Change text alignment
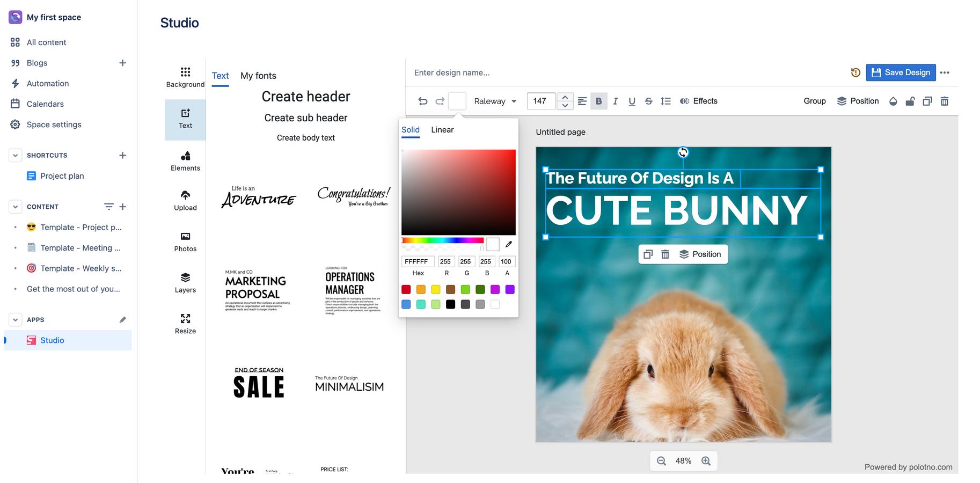Viewport: 980px width, 483px height. [582, 101]
